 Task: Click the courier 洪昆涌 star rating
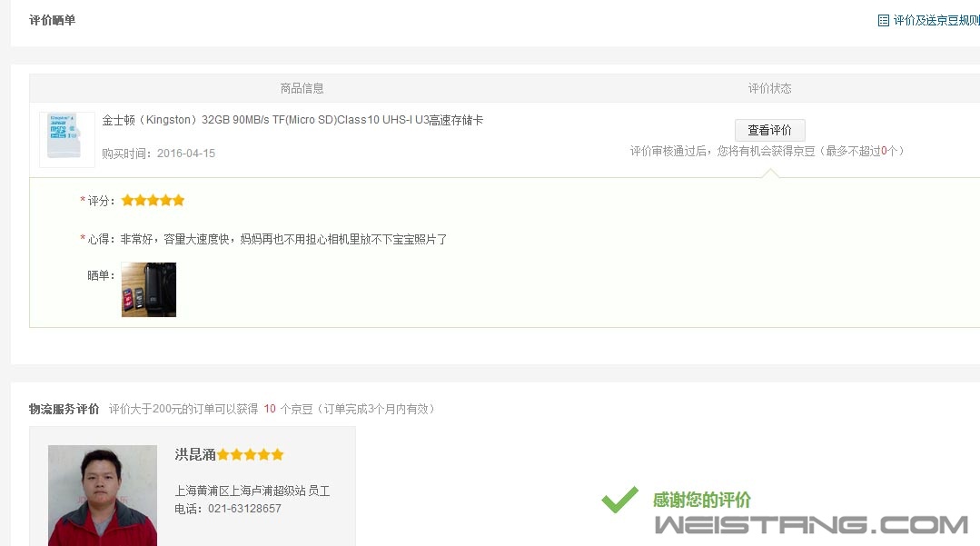point(250,454)
